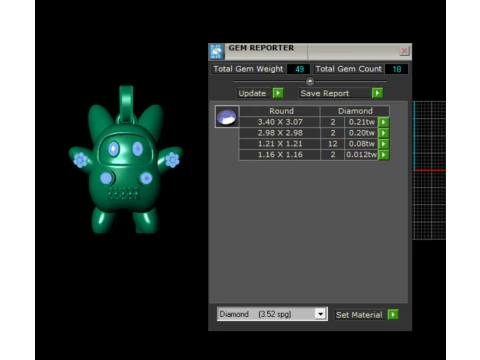This screenshot has height=360, width=480.
Task: Collapse the panel using the round arrow handle
Action: pos(310,81)
